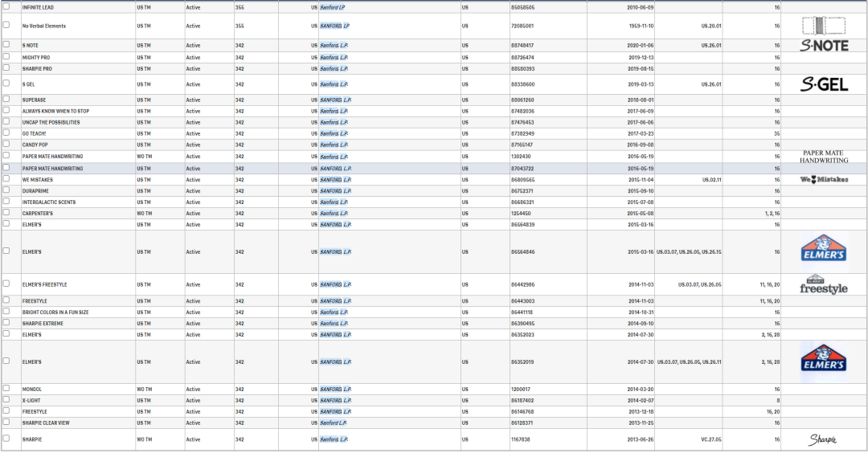This screenshot has height=453, width=868.
Task: Click Active status in SHARPIE PRO row
Action: [193, 69]
